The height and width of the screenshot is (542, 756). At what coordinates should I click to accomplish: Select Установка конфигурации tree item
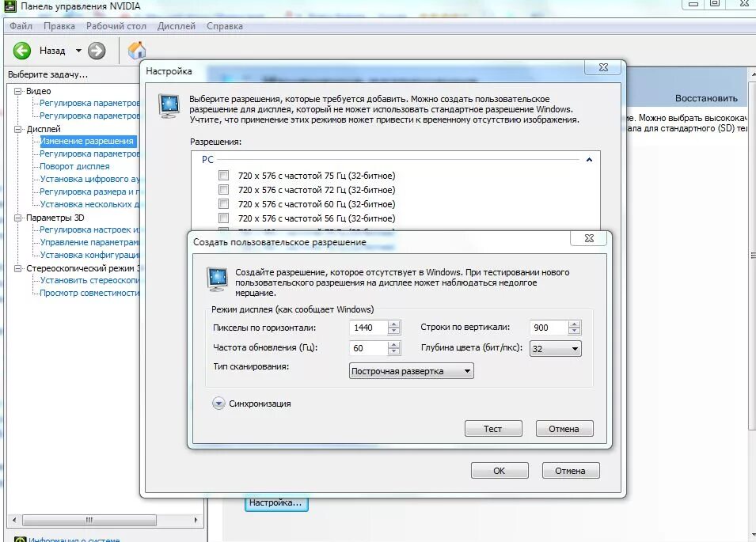[x=89, y=255]
